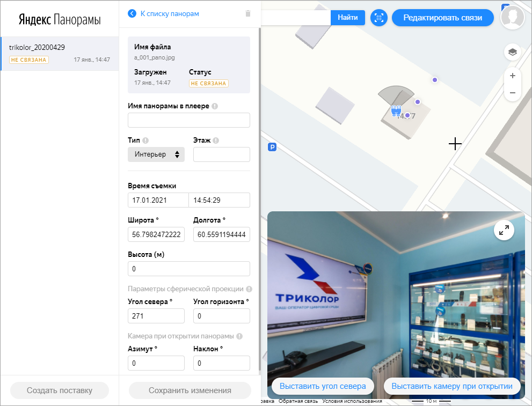Image resolution: width=532 pixels, height=406 pixels.
Task: Select binoculars panorama marker on map
Action: [396, 110]
